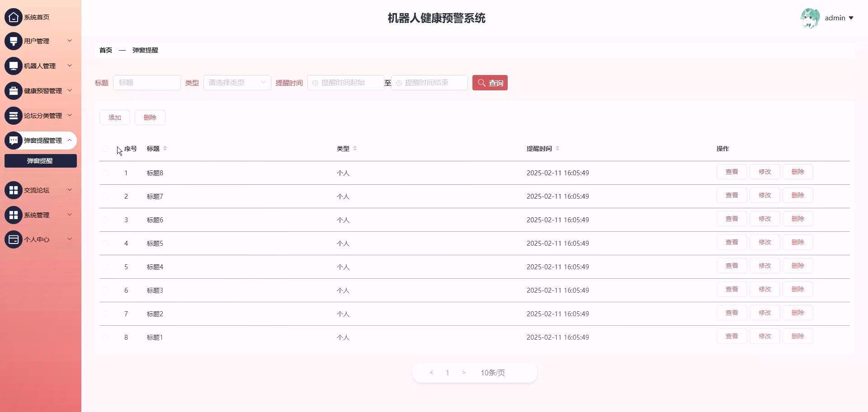This screenshot has width=868, height=412.
Task: Check the box for row 标题1
Action: coord(105,337)
